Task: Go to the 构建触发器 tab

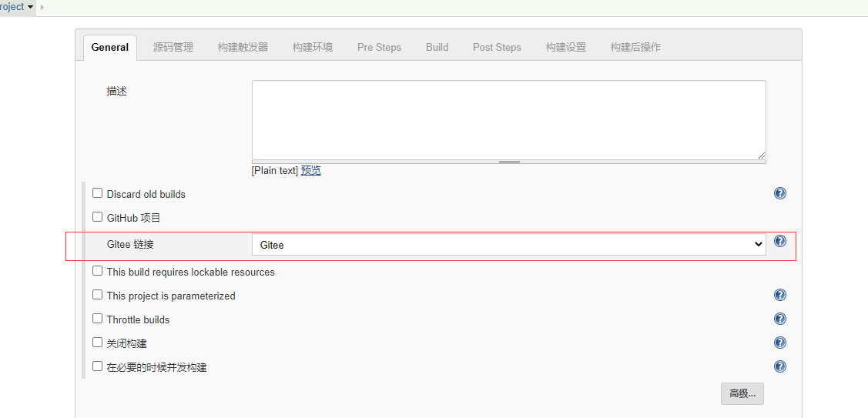Action: 243,48
